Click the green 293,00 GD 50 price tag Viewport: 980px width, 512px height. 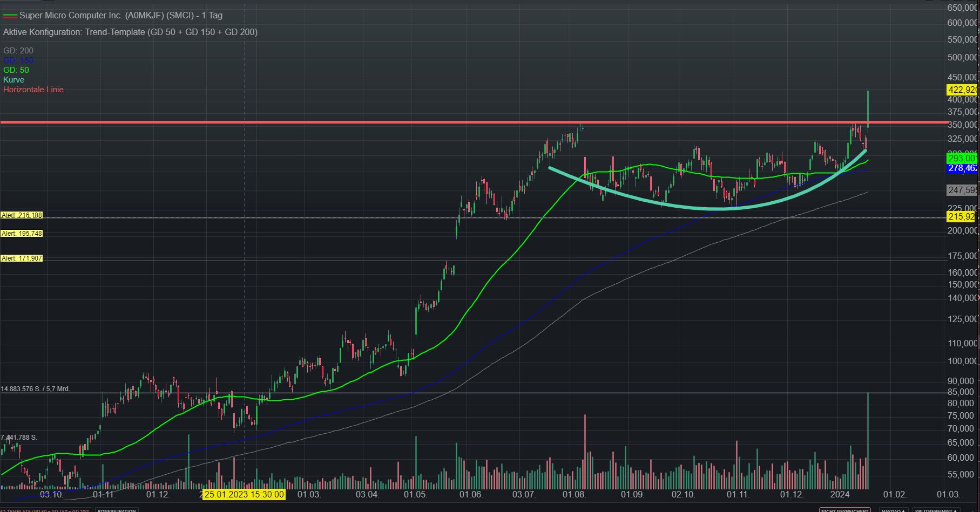pyautogui.click(x=962, y=158)
